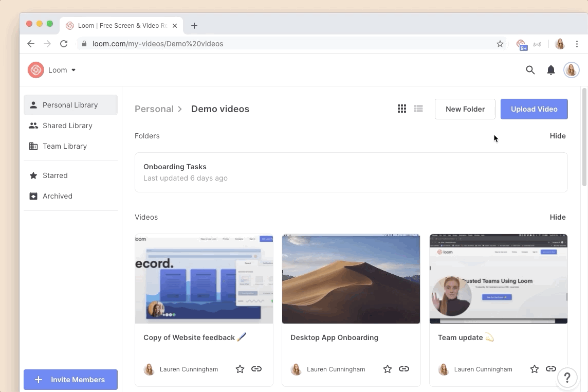588x392 pixels.
Task: Click the extension icon beside the Loom extension
Action: [x=538, y=44]
